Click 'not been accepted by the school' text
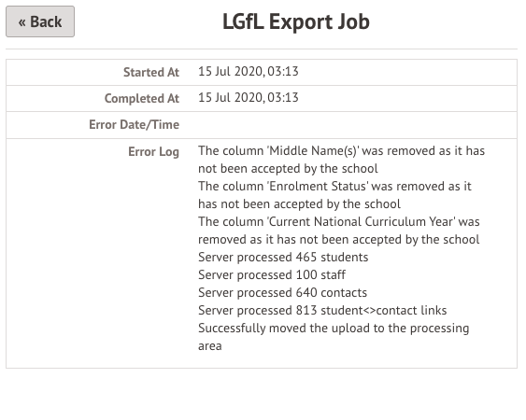This screenshot has width=526, height=420. tap(288, 168)
